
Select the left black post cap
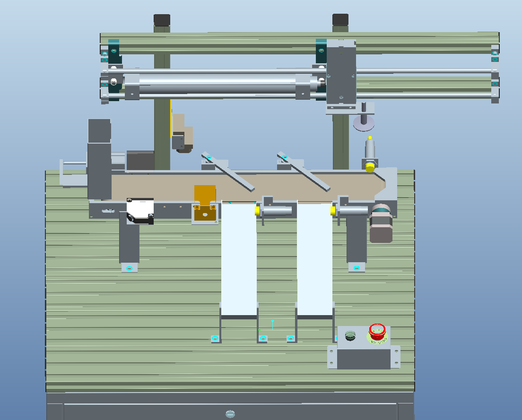click(x=162, y=20)
